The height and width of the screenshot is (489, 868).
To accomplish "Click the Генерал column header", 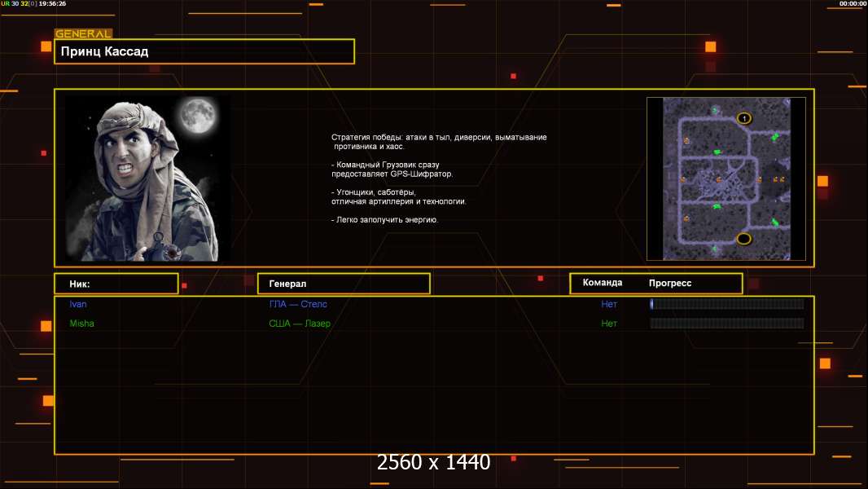I will 344,284.
